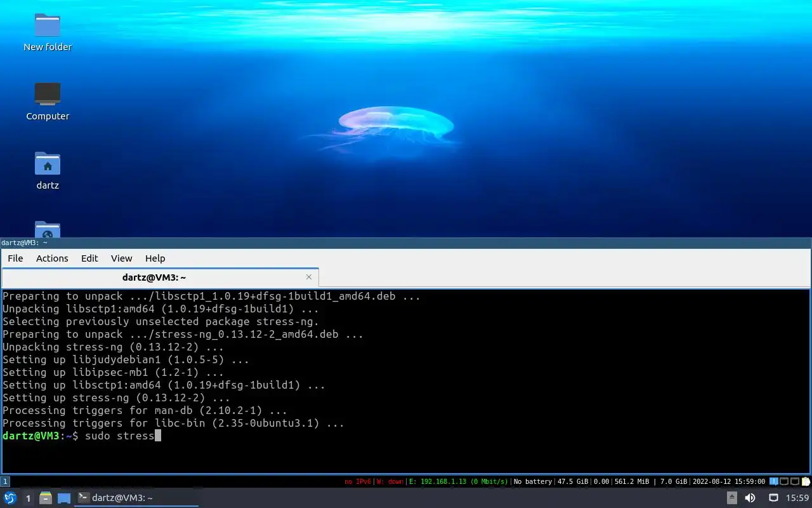Switch to desktop 1 in the pager
Image resolution: width=812 pixels, height=508 pixels.
[28, 498]
